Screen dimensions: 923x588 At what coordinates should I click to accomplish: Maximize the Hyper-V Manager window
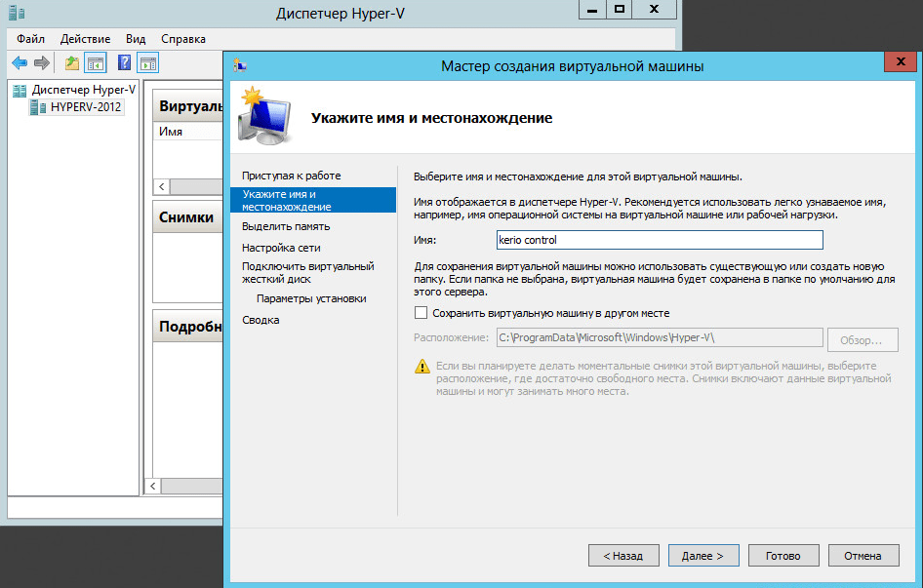[x=620, y=10]
